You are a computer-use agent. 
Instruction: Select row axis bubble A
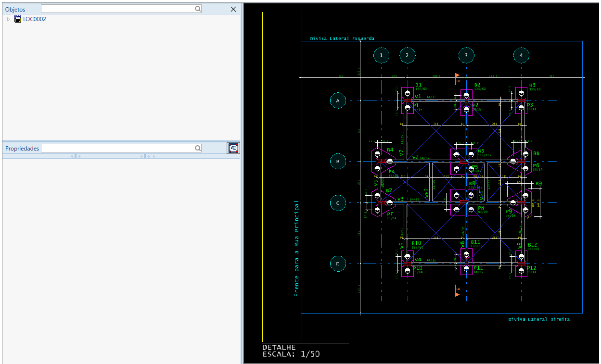click(x=338, y=100)
